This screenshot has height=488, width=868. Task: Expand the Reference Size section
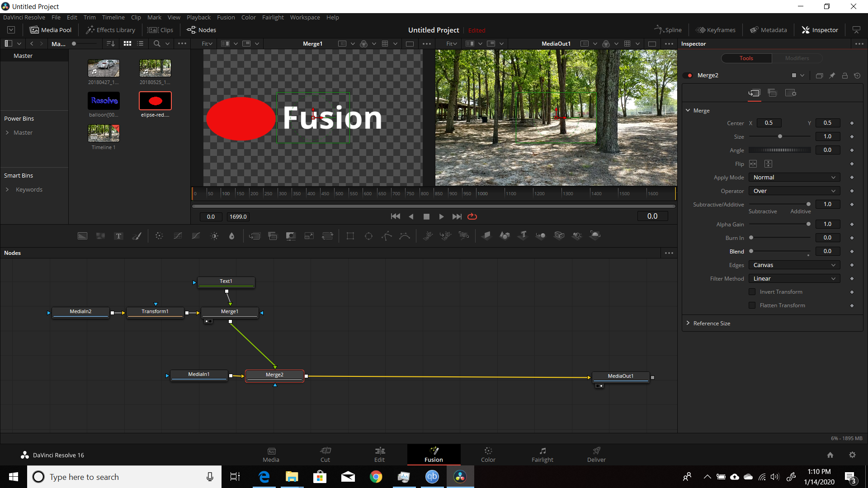(x=688, y=323)
